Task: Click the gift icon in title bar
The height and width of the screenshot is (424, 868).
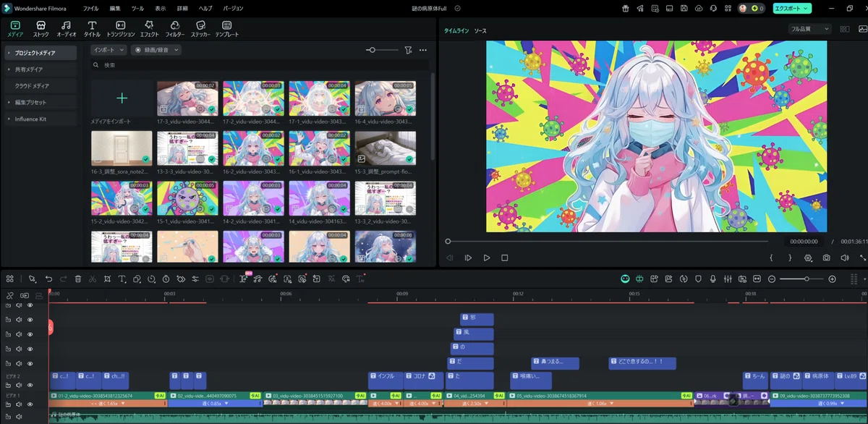Action: (x=626, y=8)
